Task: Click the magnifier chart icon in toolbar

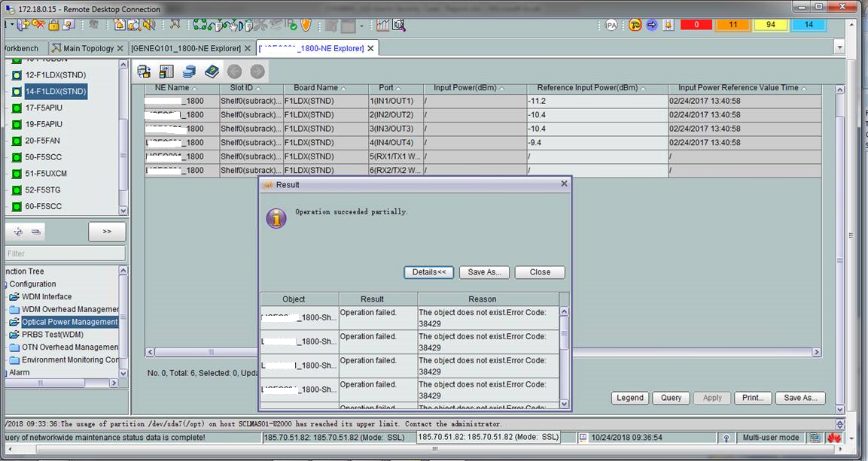Action: click(x=398, y=25)
